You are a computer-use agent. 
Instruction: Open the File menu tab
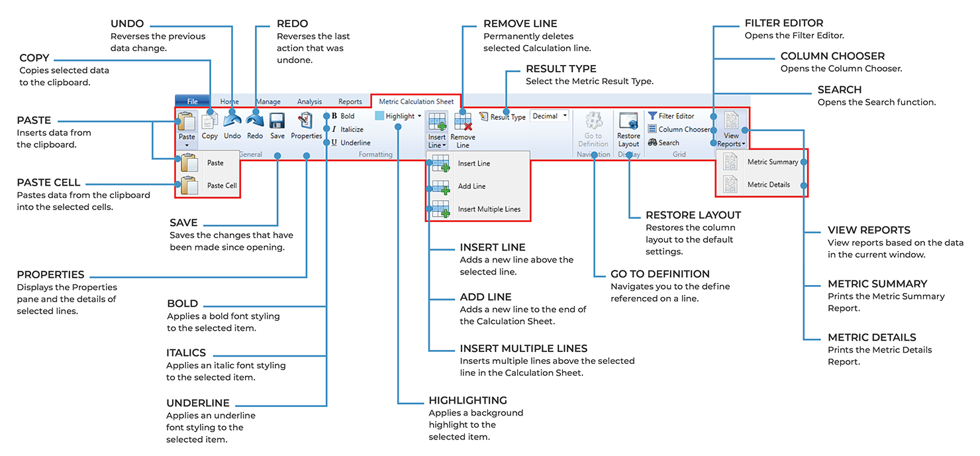point(192,101)
